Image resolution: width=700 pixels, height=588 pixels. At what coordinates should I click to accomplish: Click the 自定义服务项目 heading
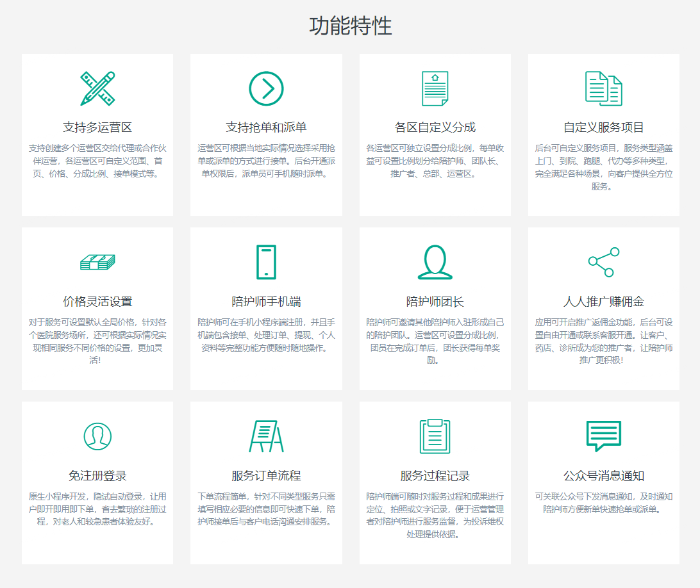603,127
